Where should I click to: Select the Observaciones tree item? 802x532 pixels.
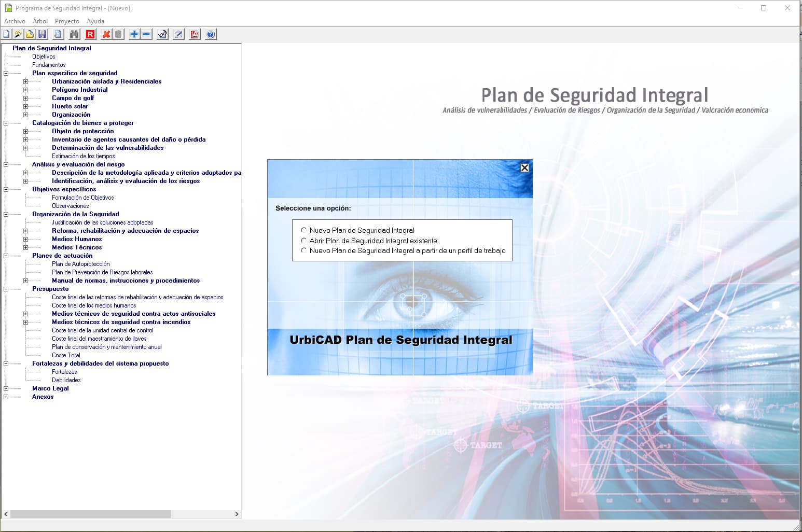click(71, 206)
